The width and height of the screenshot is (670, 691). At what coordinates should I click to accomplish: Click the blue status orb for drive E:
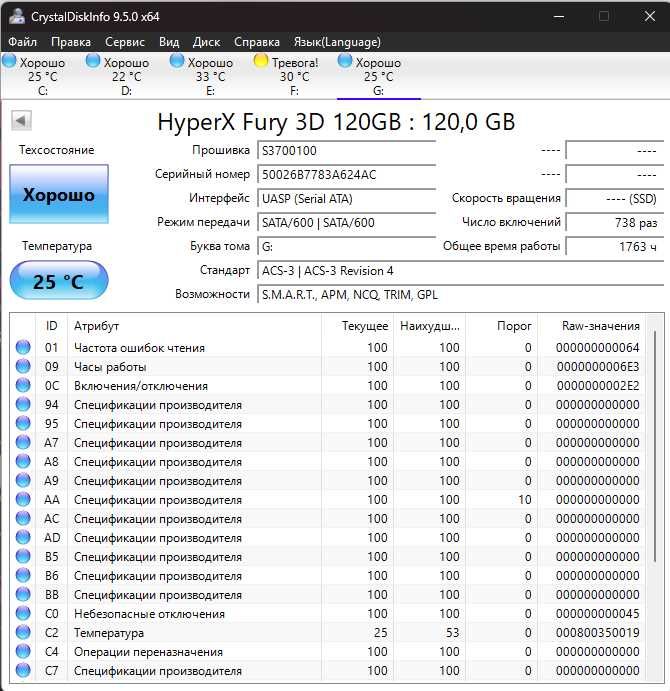[x=177, y=61]
